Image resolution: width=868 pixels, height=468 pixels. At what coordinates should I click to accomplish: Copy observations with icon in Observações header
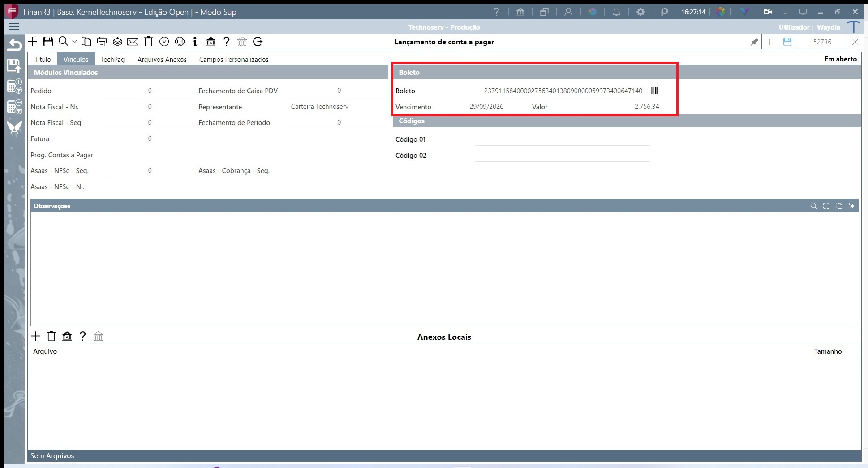point(839,206)
